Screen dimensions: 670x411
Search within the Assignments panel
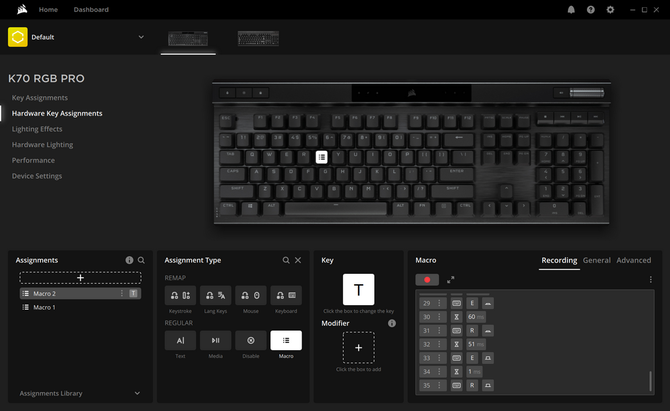point(141,260)
